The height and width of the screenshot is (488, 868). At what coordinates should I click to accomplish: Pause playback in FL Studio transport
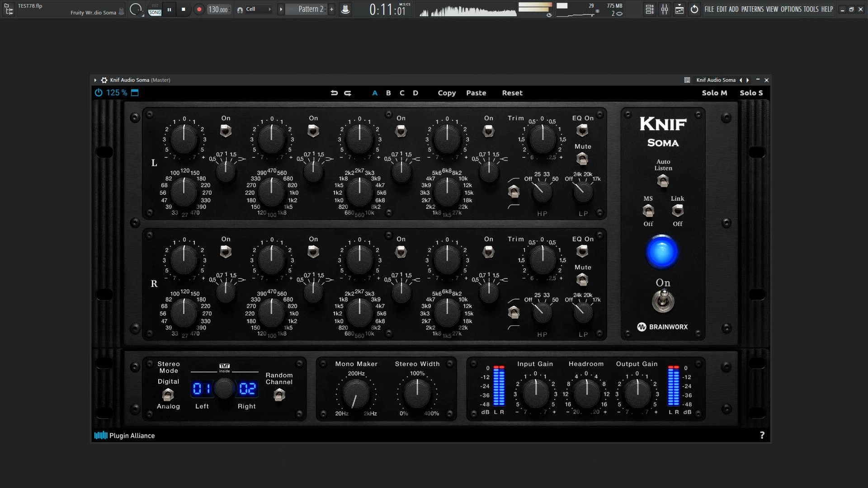click(x=169, y=9)
